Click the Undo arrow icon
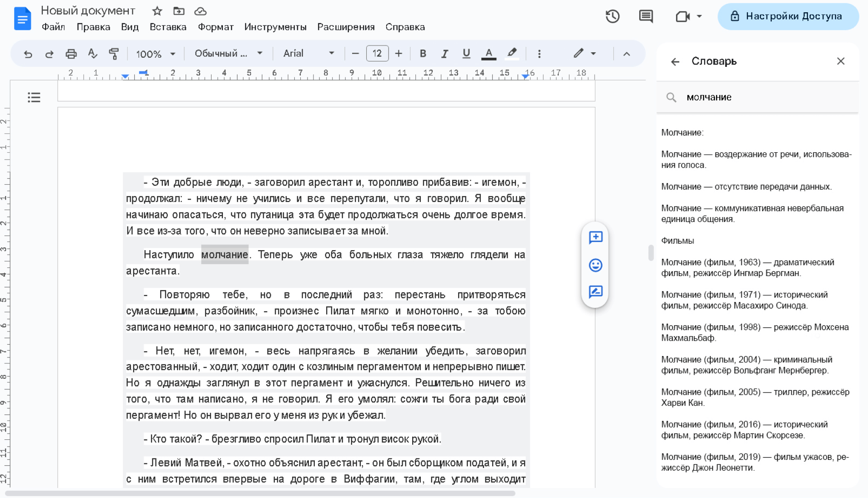 pos(28,54)
